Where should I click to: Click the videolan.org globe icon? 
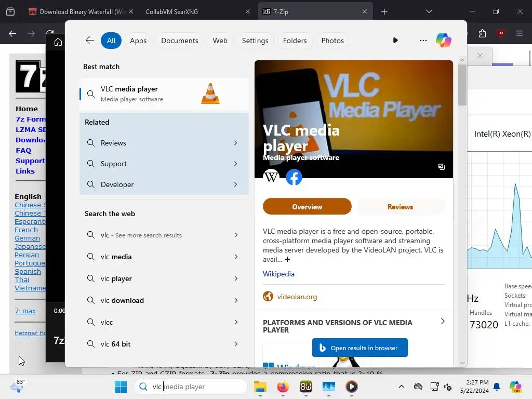click(268, 296)
